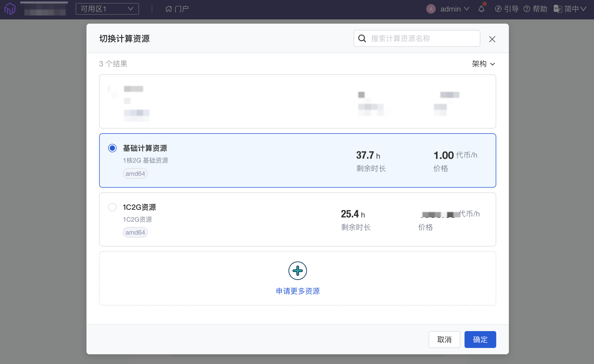
Task: Confirm with the 确定 button
Action: [480, 339]
